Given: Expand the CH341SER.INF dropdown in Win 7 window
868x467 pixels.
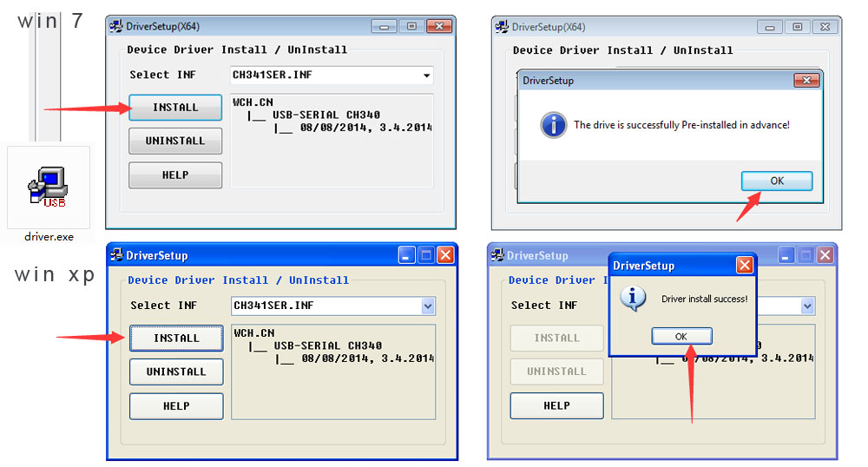Looking at the screenshot, I should [426, 76].
